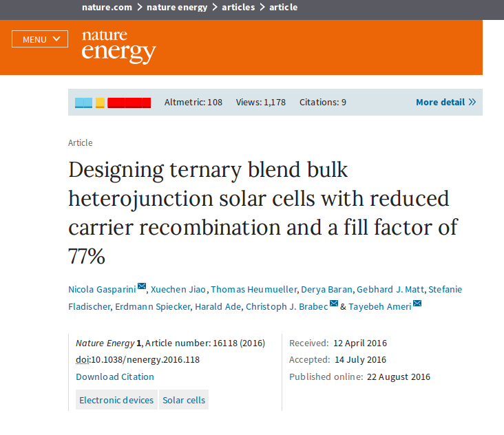The height and width of the screenshot is (435, 504).
Task: Click the Nature Energy logo
Action: 118,46
